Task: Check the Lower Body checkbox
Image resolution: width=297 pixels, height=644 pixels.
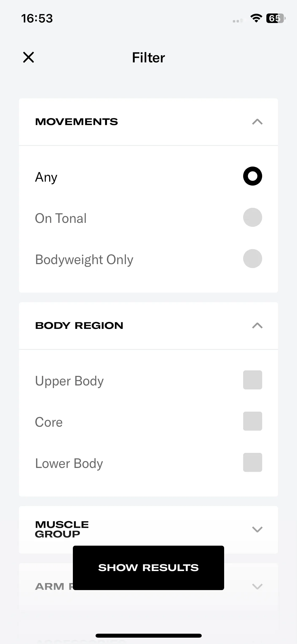Action: point(252,462)
